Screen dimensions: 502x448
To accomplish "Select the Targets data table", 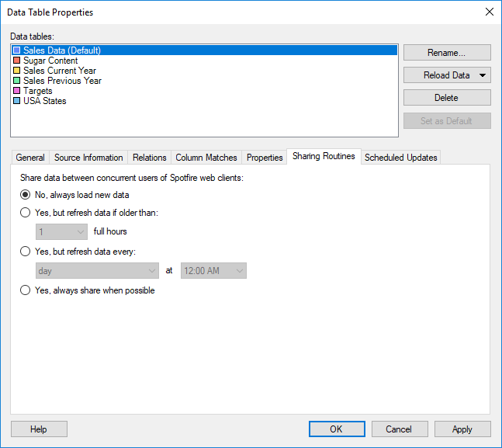I will coord(204,91).
